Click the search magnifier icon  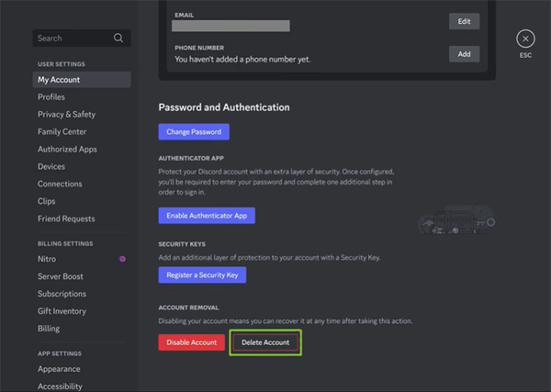coord(118,38)
